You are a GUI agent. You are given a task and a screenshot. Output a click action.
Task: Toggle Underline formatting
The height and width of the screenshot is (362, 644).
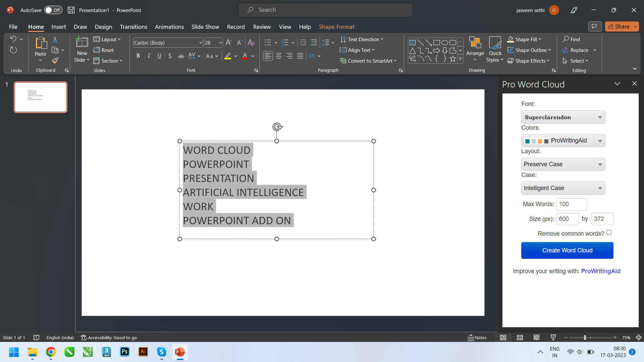(159, 56)
